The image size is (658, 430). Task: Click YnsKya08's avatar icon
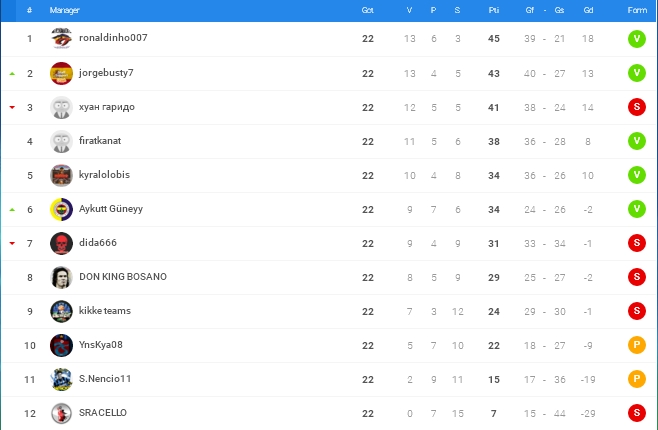[61, 345]
